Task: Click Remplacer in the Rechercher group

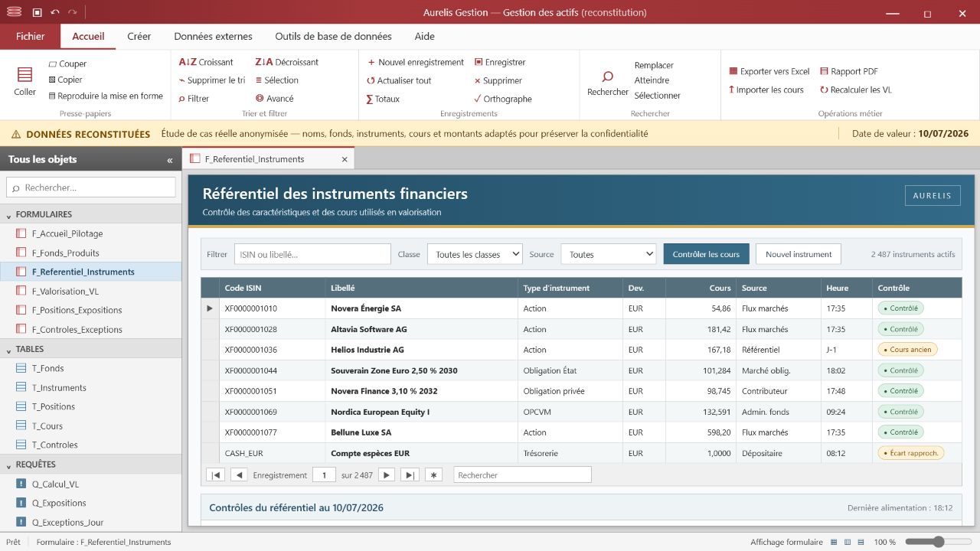Action: pos(654,65)
